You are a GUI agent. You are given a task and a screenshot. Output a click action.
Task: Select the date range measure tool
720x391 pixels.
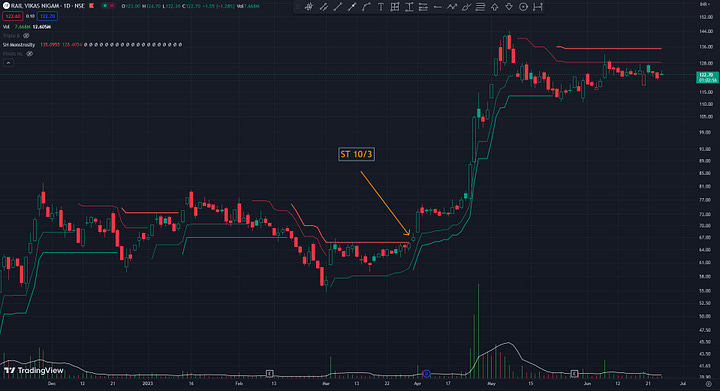click(538, 7)
